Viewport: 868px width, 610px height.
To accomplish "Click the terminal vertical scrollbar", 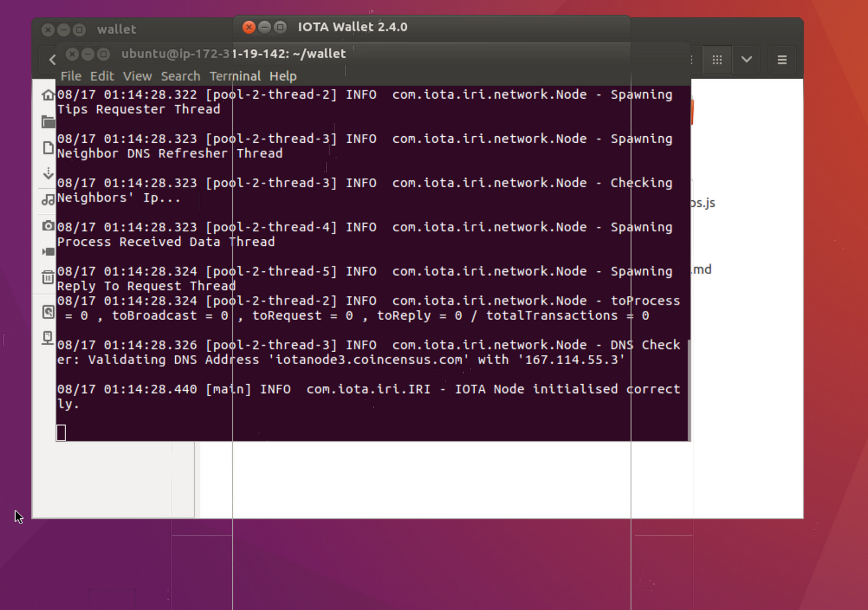I will point(689,389).
